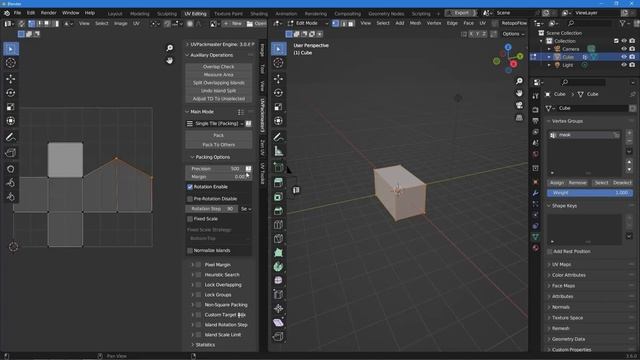640x360 pixels.
Task: Select the UV editor Move tool
Action: pyautogui.click(x=11, y=79)
